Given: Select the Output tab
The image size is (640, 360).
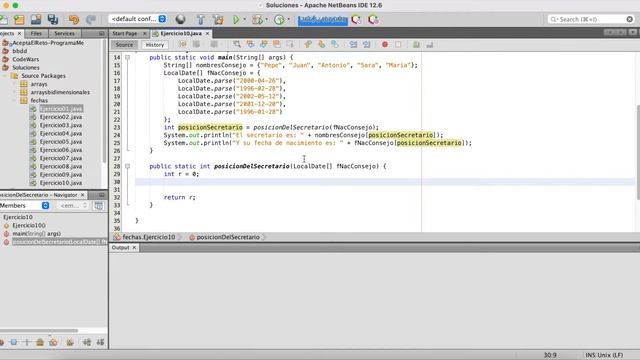Looking at the screenshot, I should [x=120, y=248].
